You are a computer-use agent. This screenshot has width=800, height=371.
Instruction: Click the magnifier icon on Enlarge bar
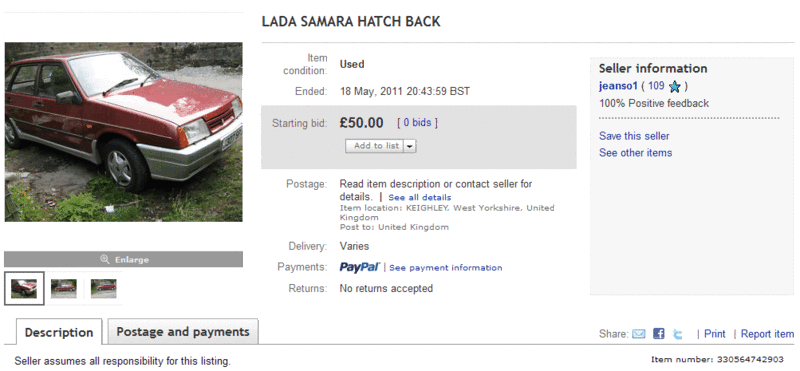pos(105,259)
